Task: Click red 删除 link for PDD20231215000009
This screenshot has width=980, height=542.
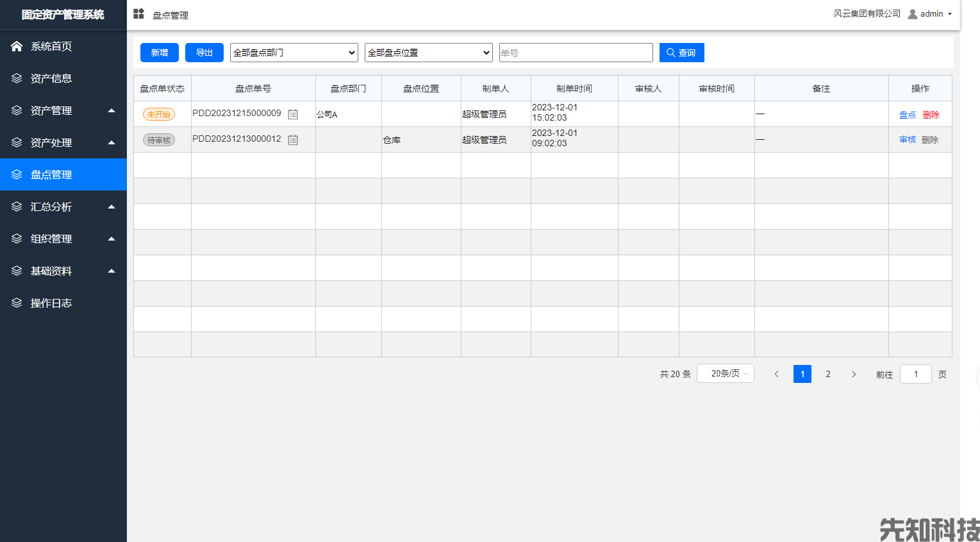Action: pyautogui.click(x=931, y=115)
